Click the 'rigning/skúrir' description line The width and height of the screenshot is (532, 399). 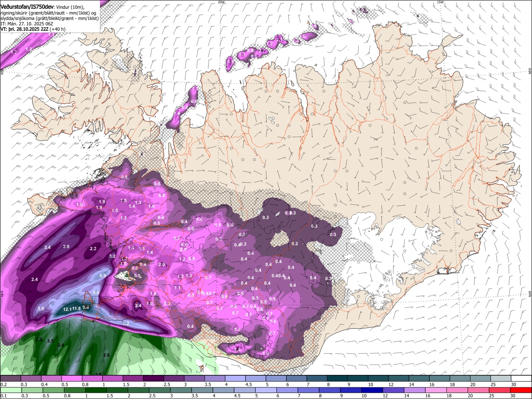tap(48, 13)
